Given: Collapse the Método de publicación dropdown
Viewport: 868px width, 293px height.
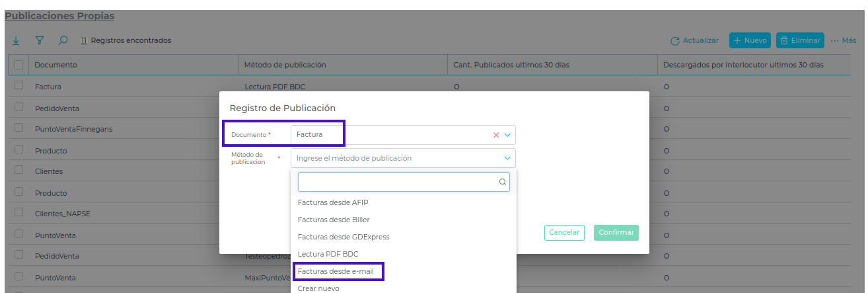Looking at the screenshot, I should point(507,158).
